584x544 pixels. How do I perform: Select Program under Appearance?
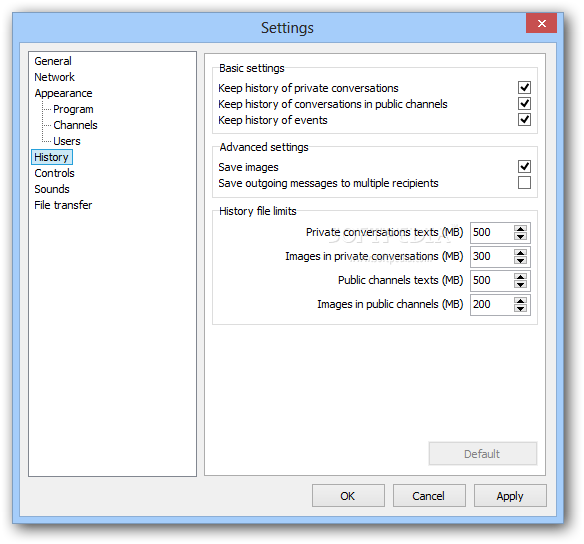[x=73, y=109]
